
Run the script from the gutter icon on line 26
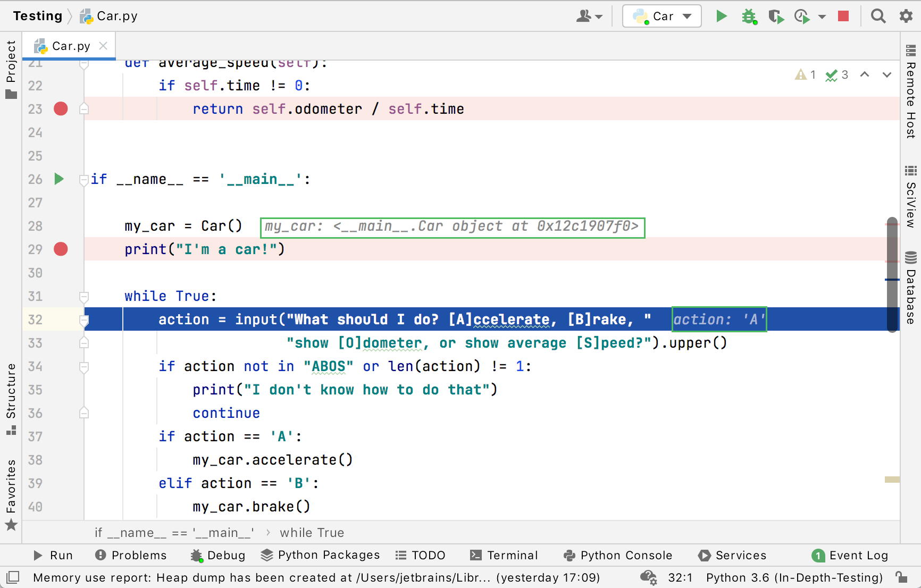[59, 179]
